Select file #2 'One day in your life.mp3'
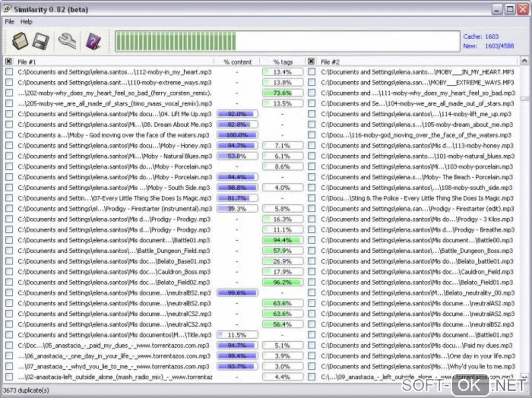The height and width of the screenshot is (398, 532). [x=418, y=356]
